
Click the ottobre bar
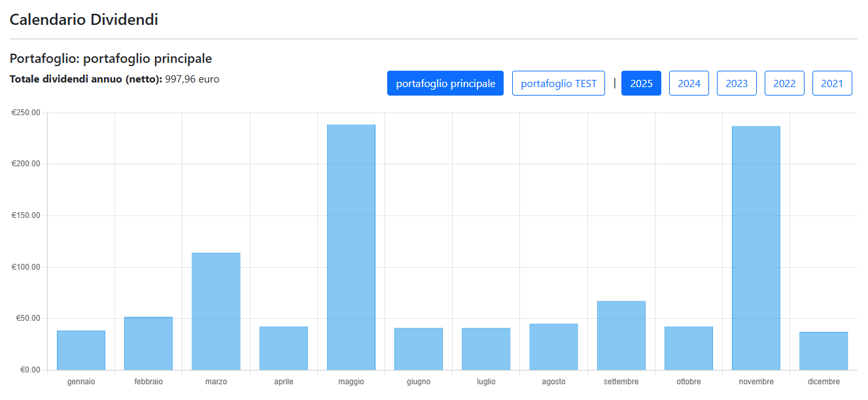click(x=688, y=348)
